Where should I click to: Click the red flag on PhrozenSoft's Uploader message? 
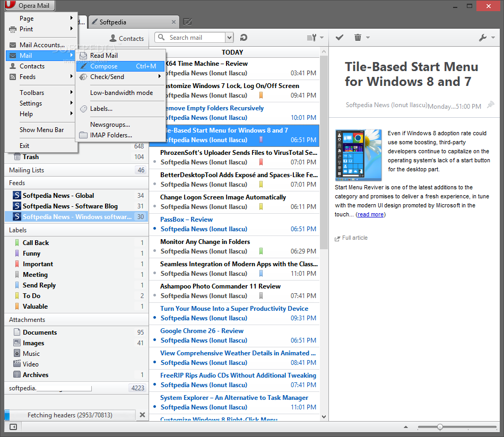(261, 162)
